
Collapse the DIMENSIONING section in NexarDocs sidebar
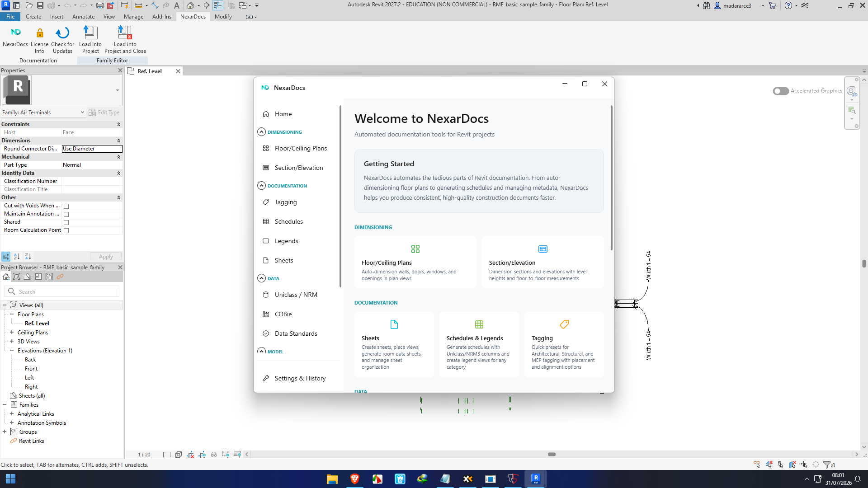click(261, 132)
